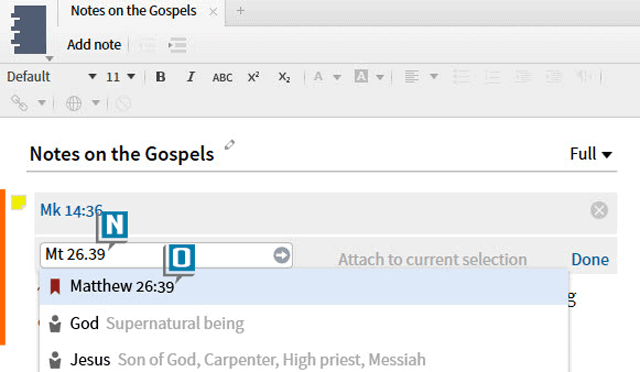Indent the note with increase indent icon
Image resolution: width=640 pixels, height=372 pixels.
178,45
